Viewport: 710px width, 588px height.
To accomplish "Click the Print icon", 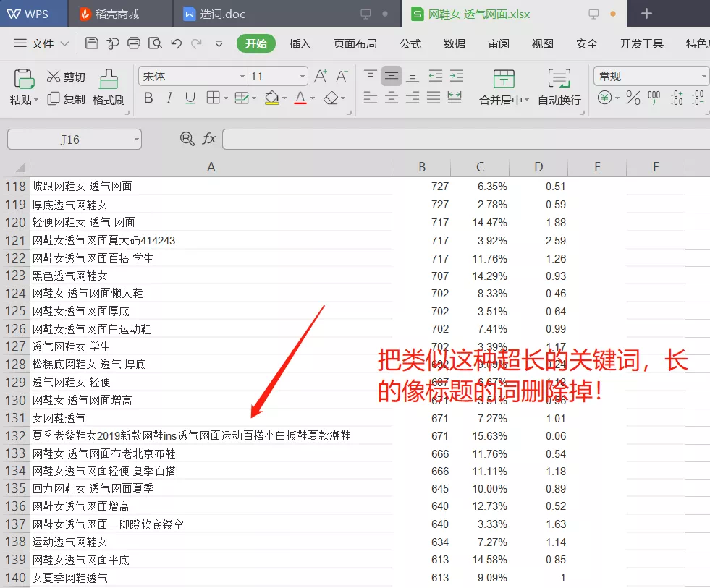I will tap(134, 43).
